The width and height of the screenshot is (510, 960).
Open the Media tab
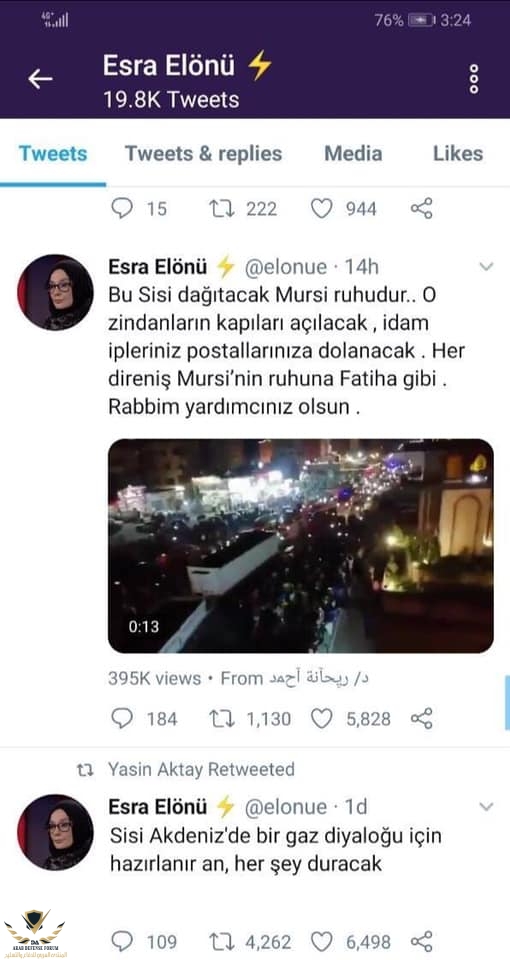[x=353, y=154]
